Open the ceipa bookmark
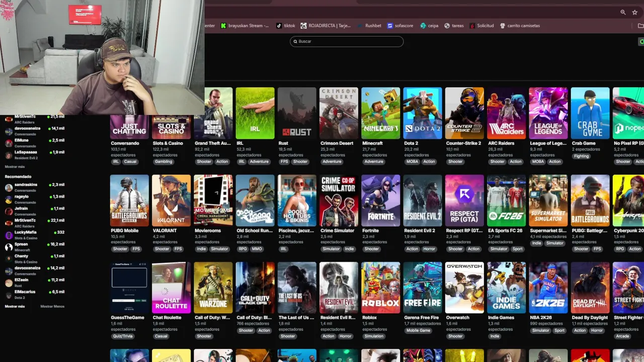Image resolution: width=644 pixels, height=362 pixels. point(429,26)
